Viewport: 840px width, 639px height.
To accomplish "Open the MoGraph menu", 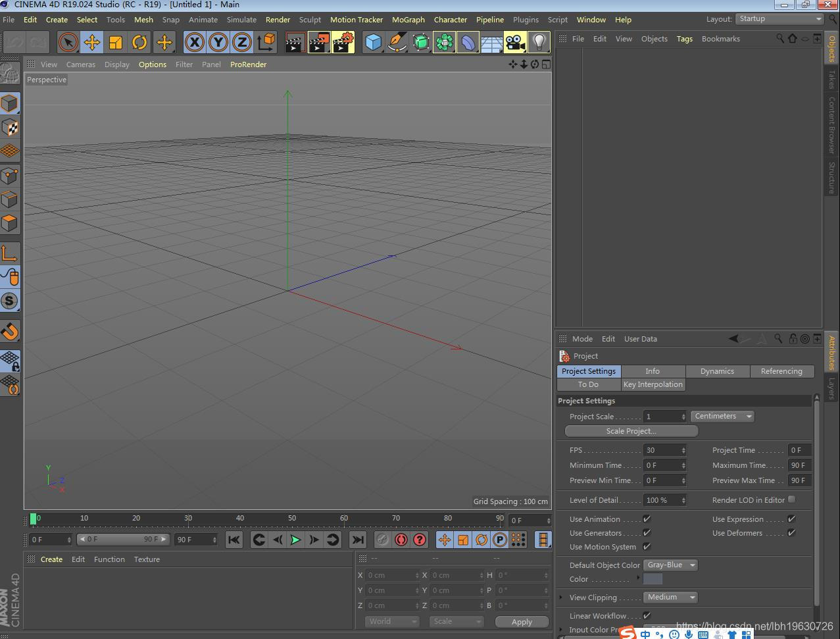I will pos(408,20).
